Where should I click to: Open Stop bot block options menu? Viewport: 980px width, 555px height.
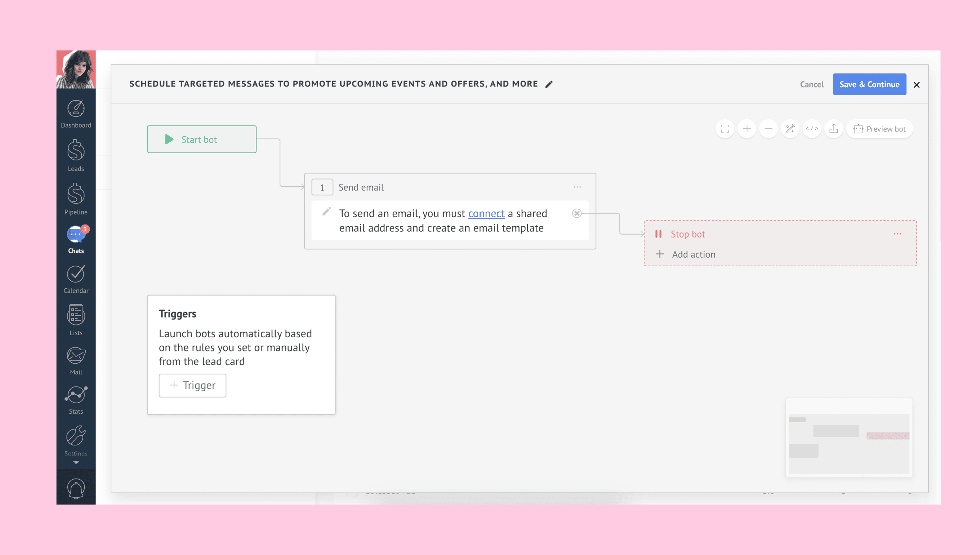(897, 234)
